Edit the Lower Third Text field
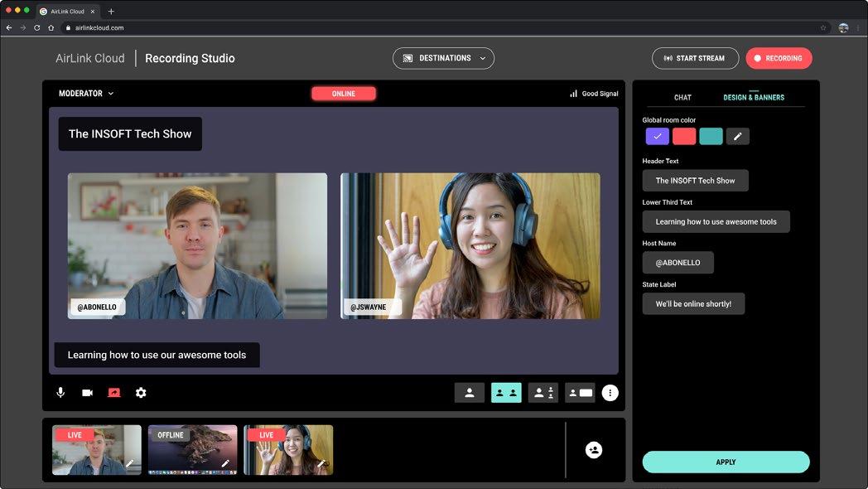This screenshot has height=489, width=868. pyautogui.click(x=716, y=221)
